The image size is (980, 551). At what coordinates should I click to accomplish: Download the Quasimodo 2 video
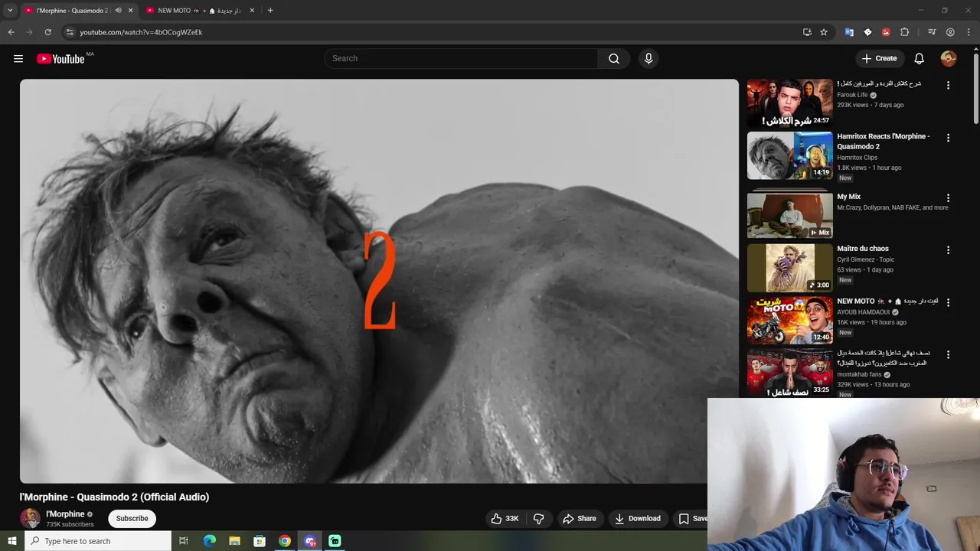[x=638, y=519]
